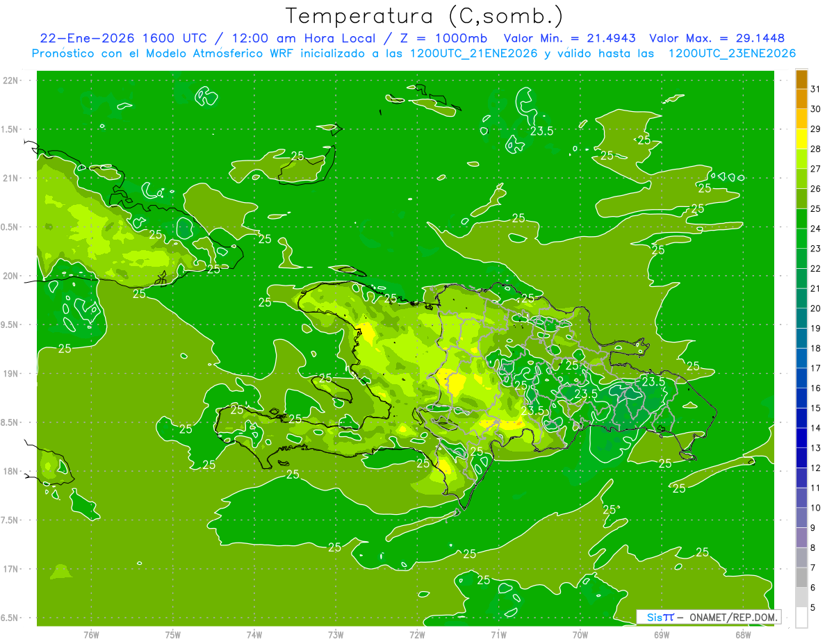Click the legend value label 31
The height and width of the screenshot is (644, 834).
point(816,90)
